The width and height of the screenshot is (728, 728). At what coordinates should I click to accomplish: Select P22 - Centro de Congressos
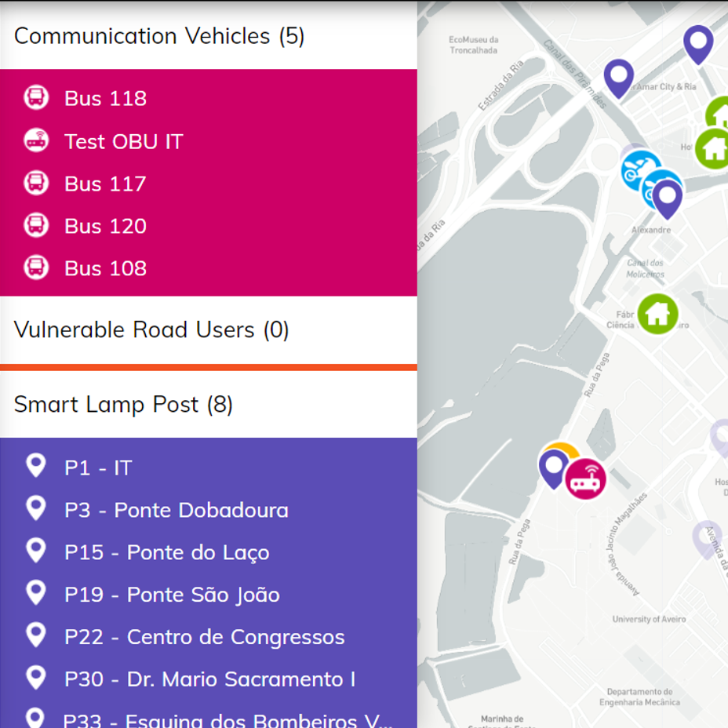[x=209, y=636]
